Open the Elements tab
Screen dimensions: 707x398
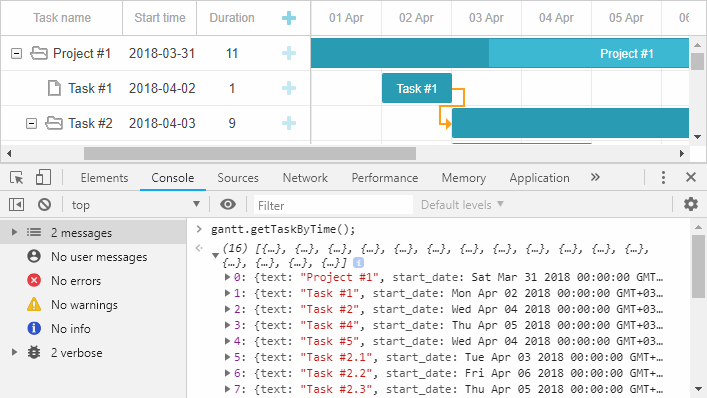point(104,178)
